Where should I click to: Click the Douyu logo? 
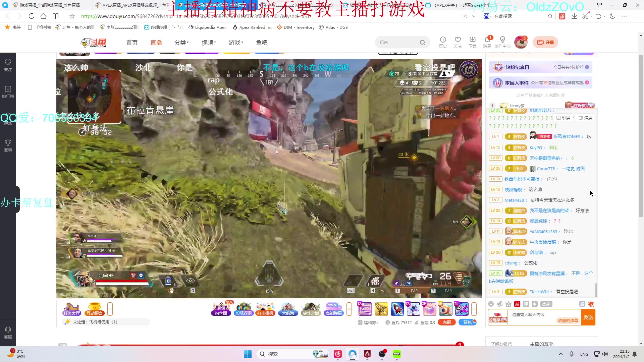click(93, 43)
